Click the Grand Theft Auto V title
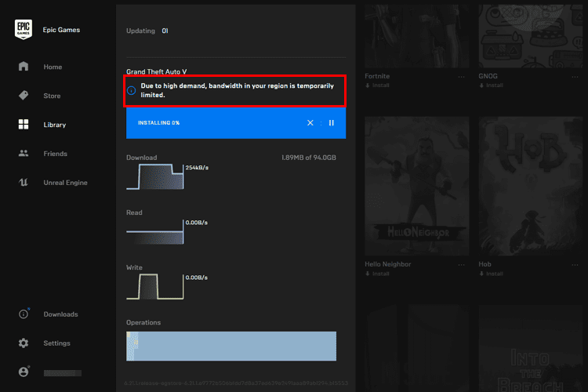This screenshot has height=392, width=588. [156, 71]
